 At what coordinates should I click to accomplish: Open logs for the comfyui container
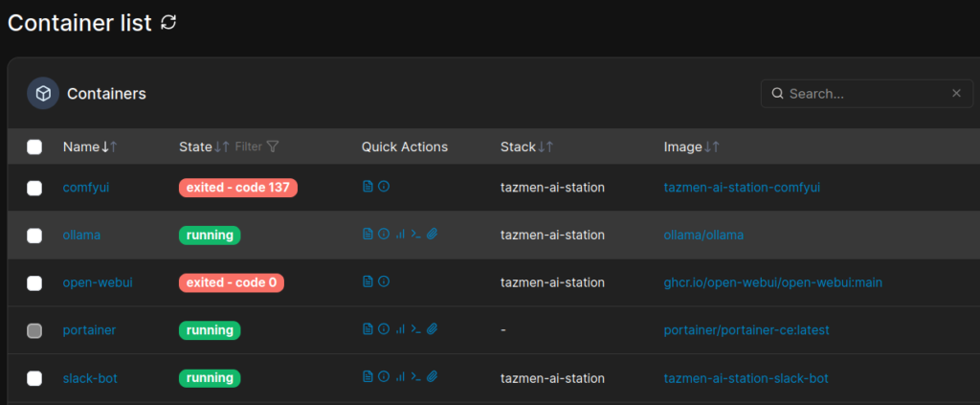(x=367, y=188)
